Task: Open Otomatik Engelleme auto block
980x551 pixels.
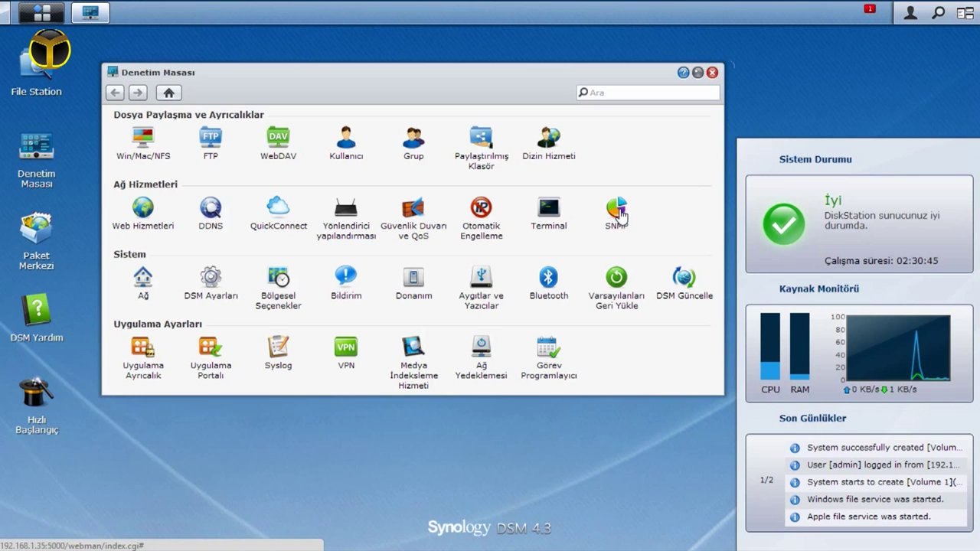Action: pyautogui.click(x=481, y=218)
